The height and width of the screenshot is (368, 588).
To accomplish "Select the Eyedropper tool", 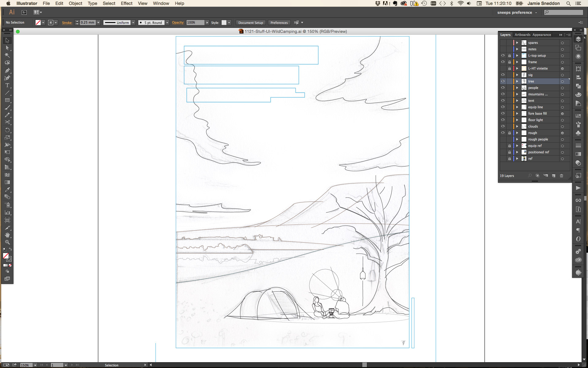I will pos(7,190).
